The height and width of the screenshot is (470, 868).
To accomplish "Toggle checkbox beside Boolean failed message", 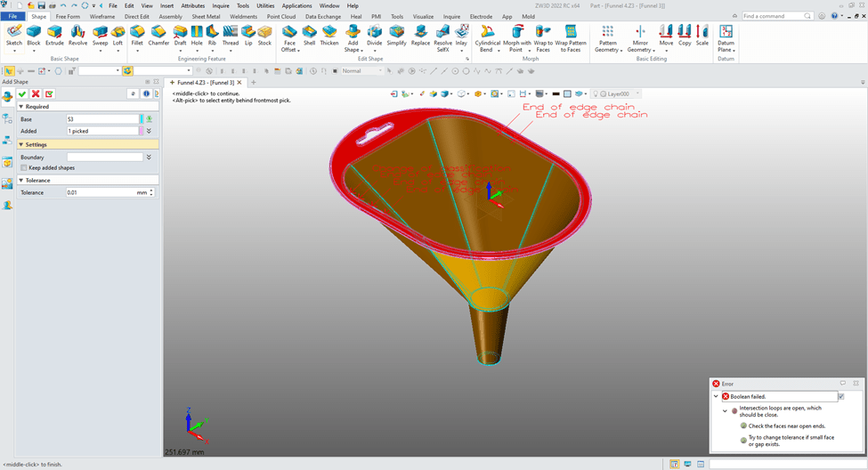I will tap(841, 396).
